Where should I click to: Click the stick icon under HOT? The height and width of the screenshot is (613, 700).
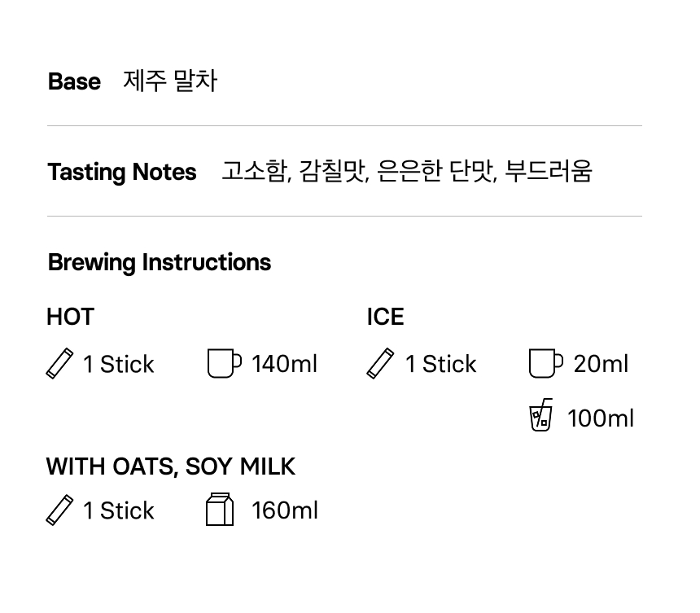[59, 363]
